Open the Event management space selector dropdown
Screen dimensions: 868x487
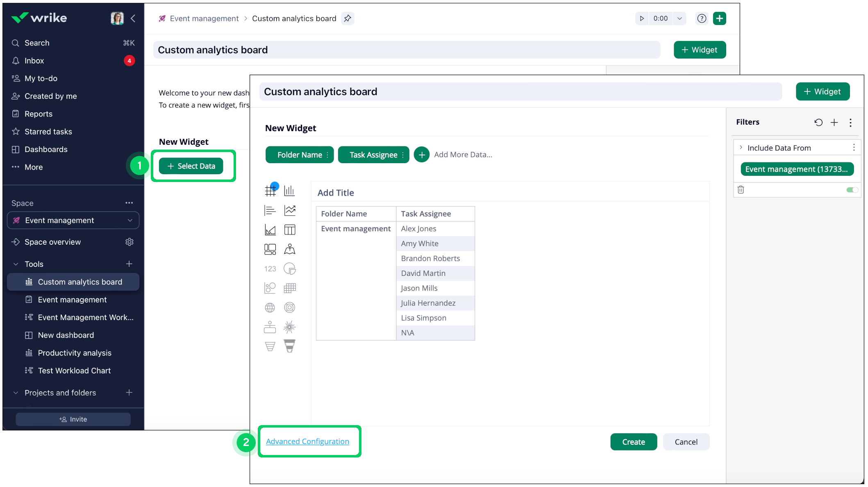(x=73, y=221)
